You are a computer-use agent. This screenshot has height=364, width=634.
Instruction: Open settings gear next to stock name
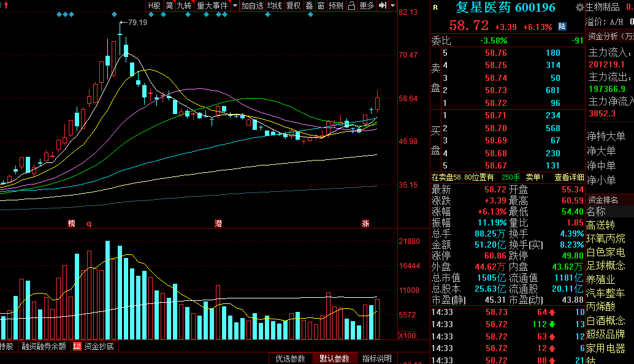tap(580, 7)
